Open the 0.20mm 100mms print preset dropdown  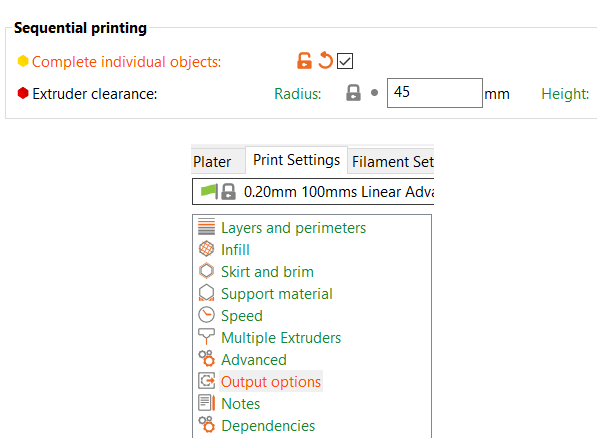313,192
